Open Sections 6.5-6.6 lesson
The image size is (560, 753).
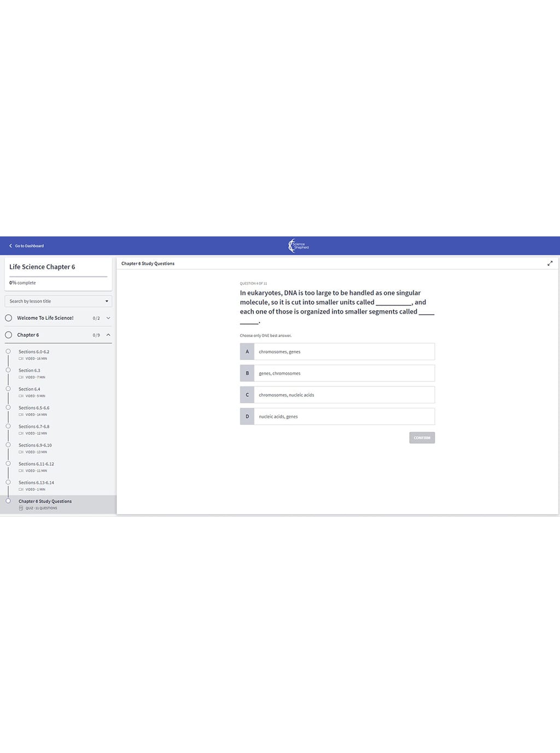(34, 408)
